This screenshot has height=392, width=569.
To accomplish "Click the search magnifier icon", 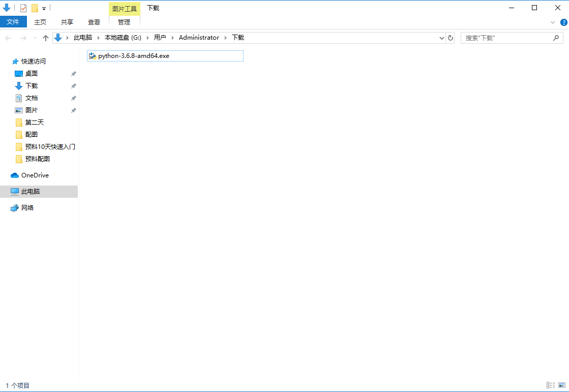I will click(556, 38).
